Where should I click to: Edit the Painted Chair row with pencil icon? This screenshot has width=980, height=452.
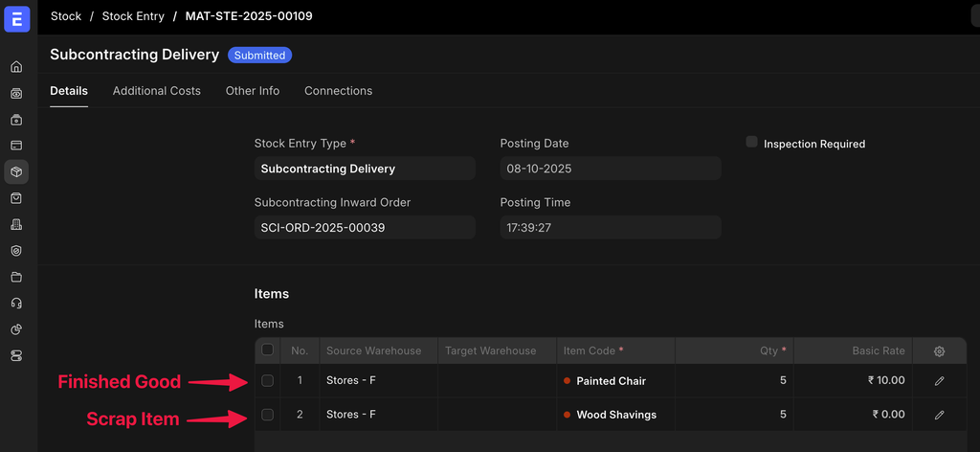939,381
